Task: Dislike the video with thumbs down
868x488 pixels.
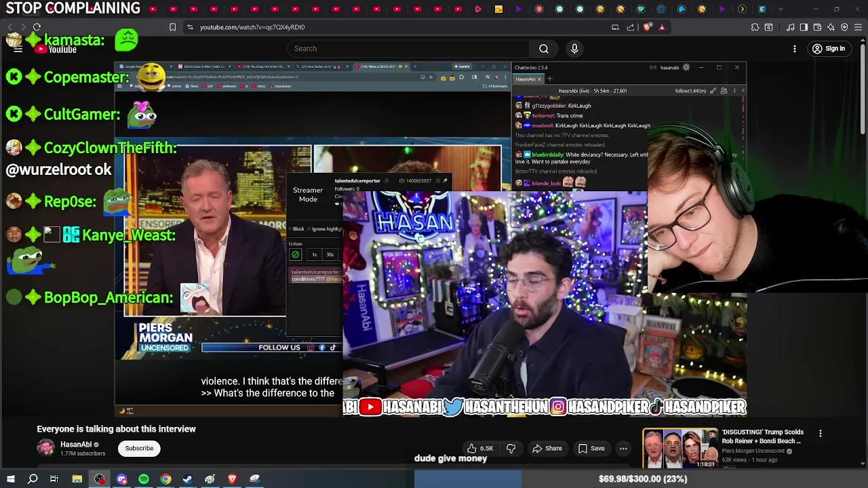Action: [511, 448]
